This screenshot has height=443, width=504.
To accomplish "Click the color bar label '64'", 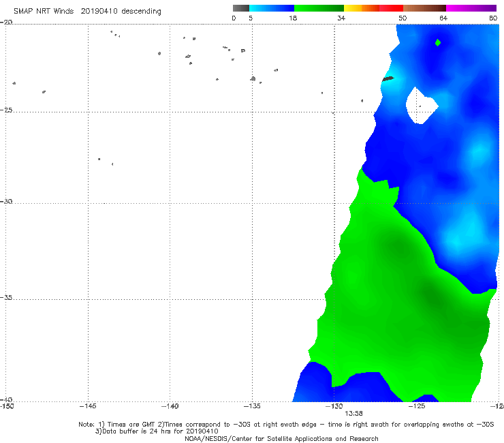I will [x=443, y=18].
